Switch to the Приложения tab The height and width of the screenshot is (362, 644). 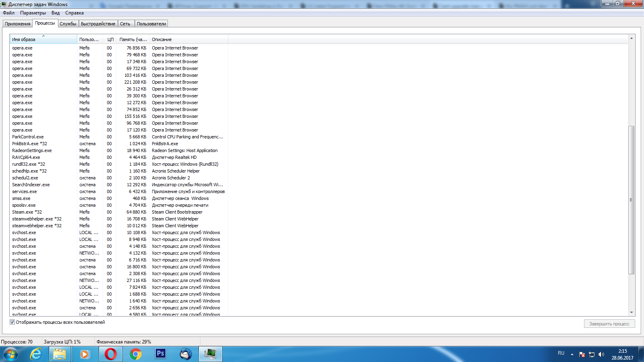point(18,24)
